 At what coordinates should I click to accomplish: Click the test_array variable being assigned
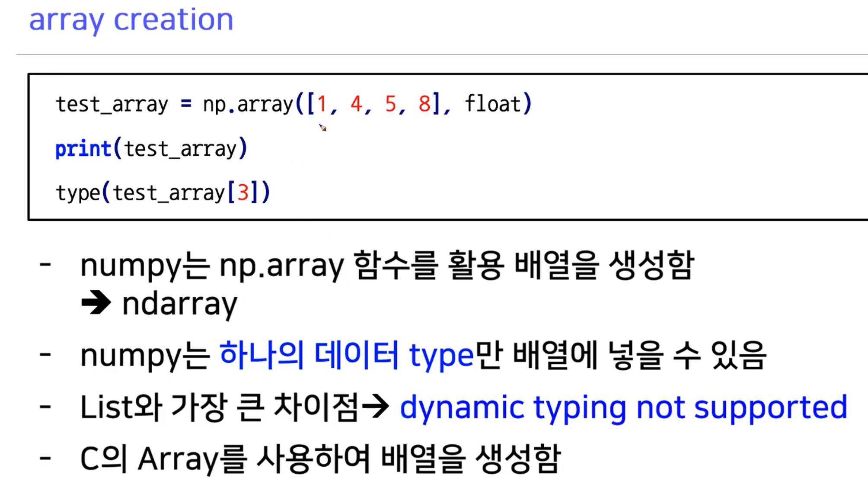[112, 104]
